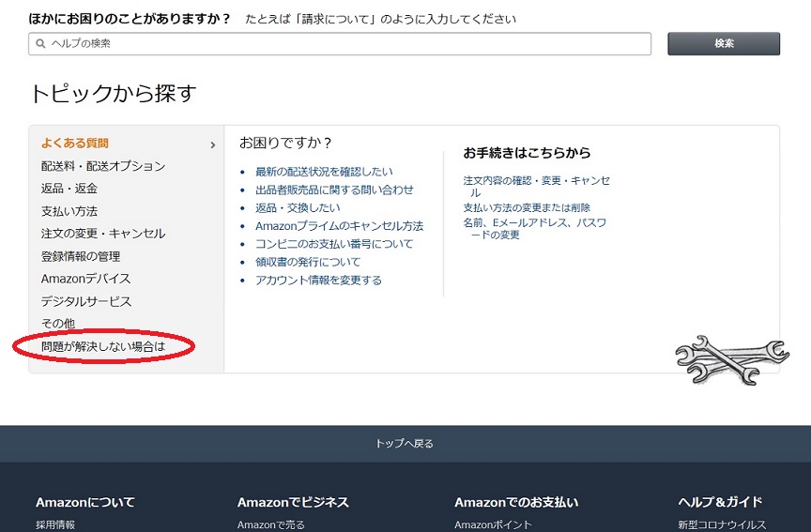
Task: Open 出品者販売品に関する問い合わせ link
Action: coord(335,190)
